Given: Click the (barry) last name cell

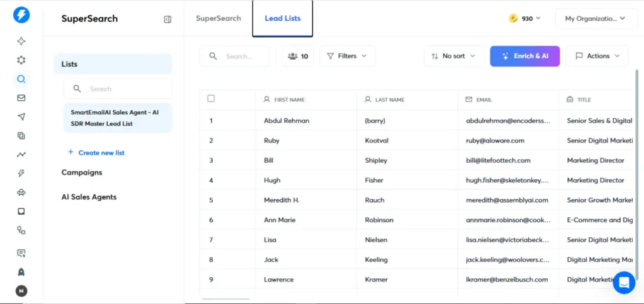Looking at the screenshot, I should [408, 121].
